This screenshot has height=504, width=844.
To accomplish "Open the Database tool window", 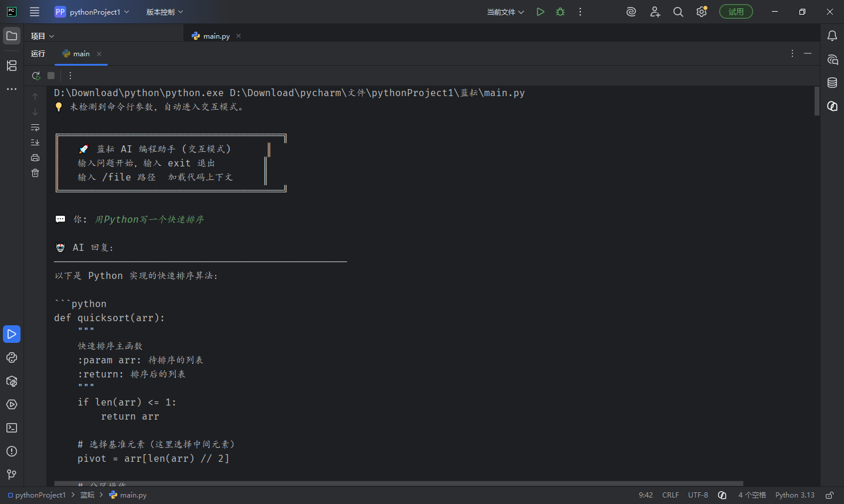I will coord(832,83).
